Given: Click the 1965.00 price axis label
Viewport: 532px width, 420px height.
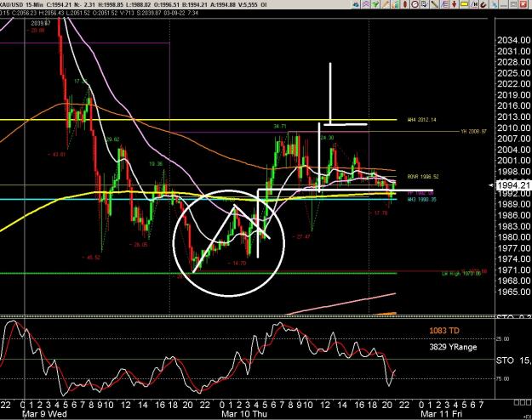Looking at the screenshot, I should [513, 292].
